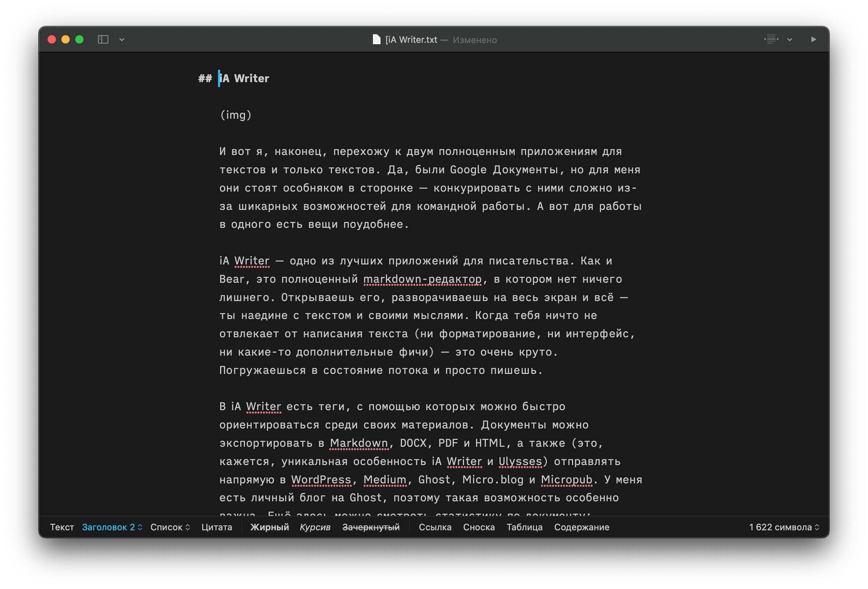Click the title "[iA Writer.txt"

click(411, 40)
